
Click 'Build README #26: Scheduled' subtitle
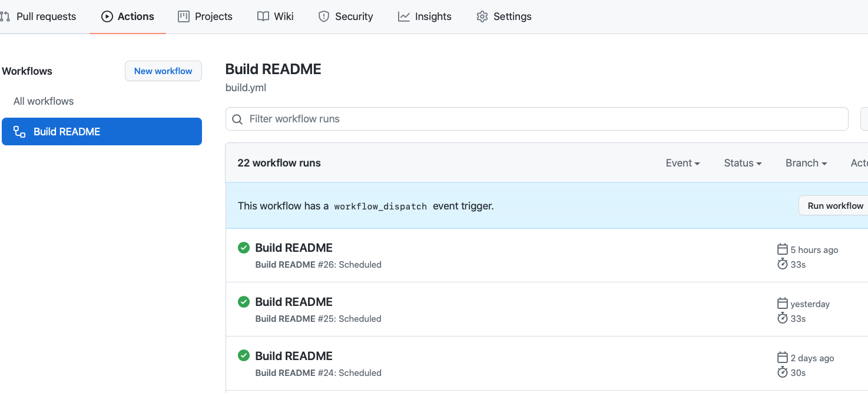point(319,265)
